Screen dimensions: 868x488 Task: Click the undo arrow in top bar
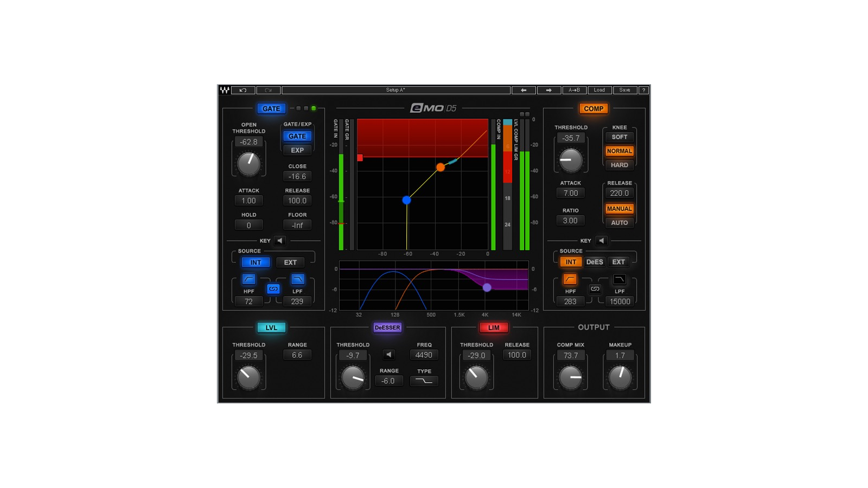coord(243,90)
